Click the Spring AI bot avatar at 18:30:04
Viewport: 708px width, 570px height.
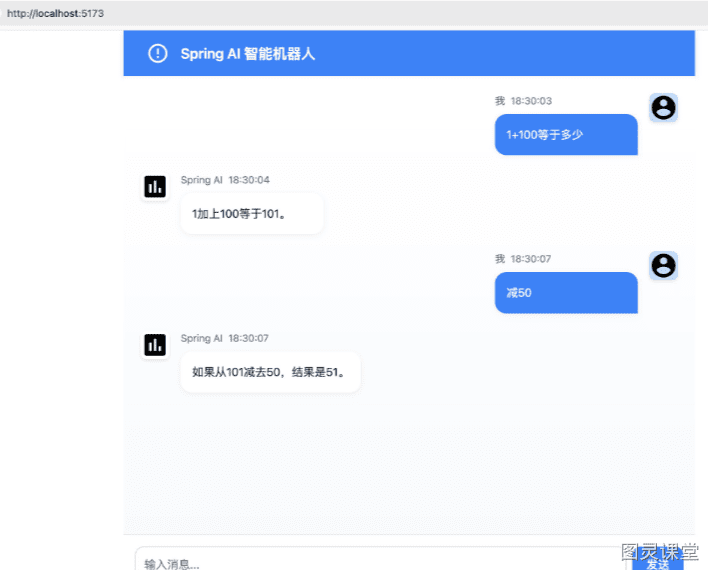pyautogui.click(x=155, y=187)
